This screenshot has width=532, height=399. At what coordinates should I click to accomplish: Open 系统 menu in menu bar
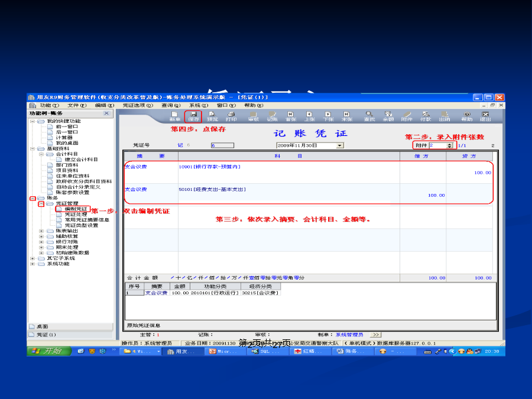point(199,106)
